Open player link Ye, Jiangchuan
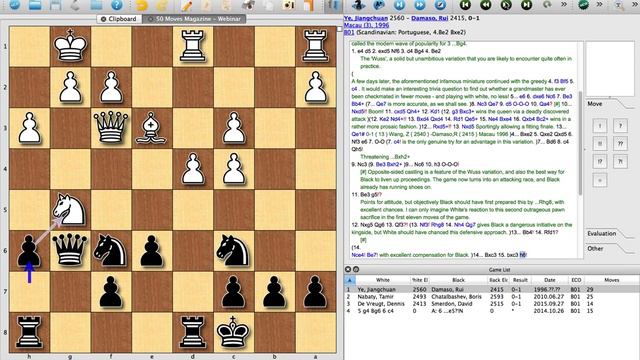The height and width of the screenshot is (360, 640). point(366,18)
